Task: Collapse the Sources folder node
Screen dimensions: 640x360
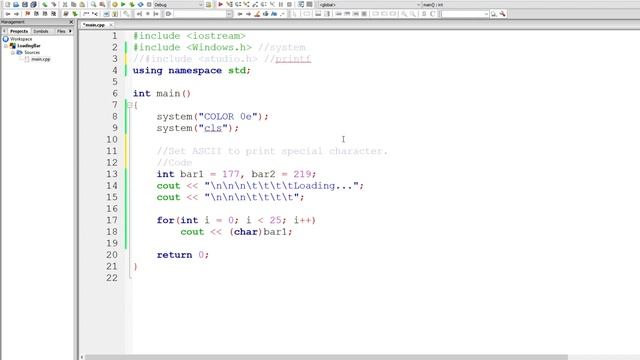Action: click(13, 53)
